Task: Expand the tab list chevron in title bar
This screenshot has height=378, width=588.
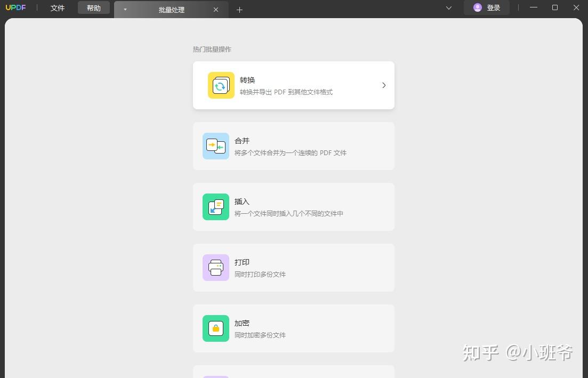Action: pyautogui.click(x=448, y=8)
